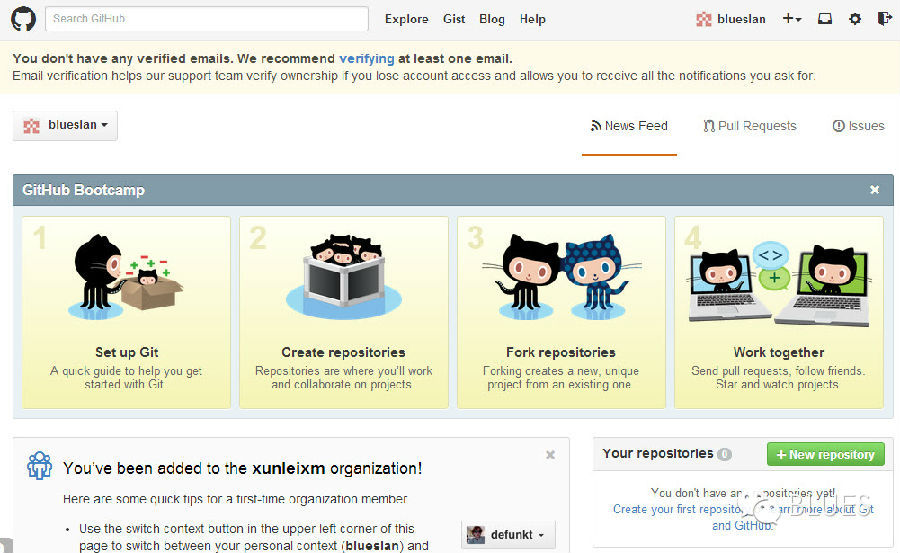Open the Fork repositories bootcamp card
The image size is (900, 553).
[561, 312]
